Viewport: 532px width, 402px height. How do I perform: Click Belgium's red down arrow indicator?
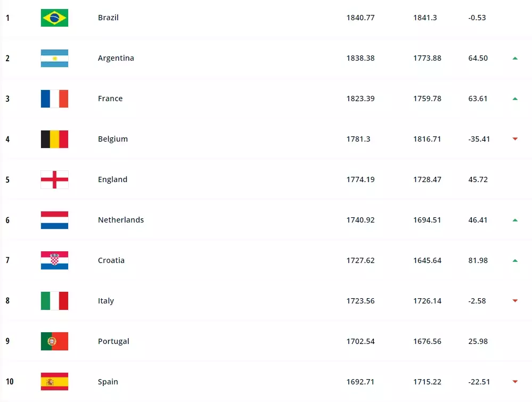515,139
